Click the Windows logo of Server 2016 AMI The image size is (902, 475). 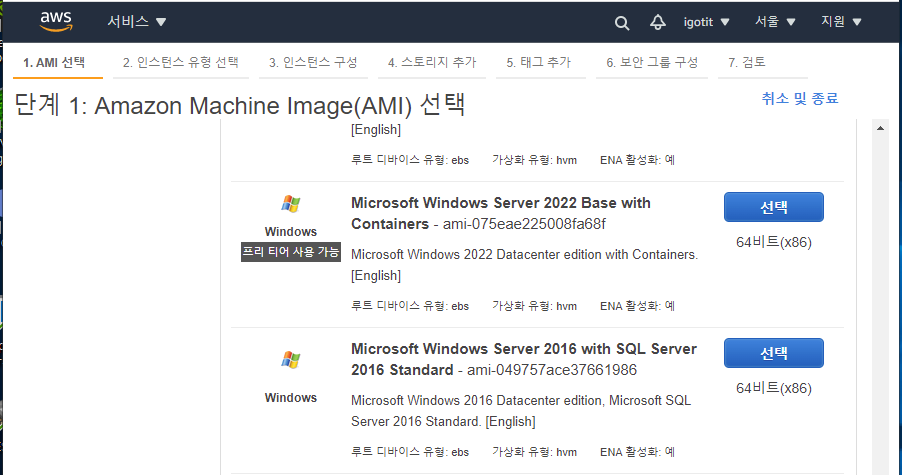[291, 360]
